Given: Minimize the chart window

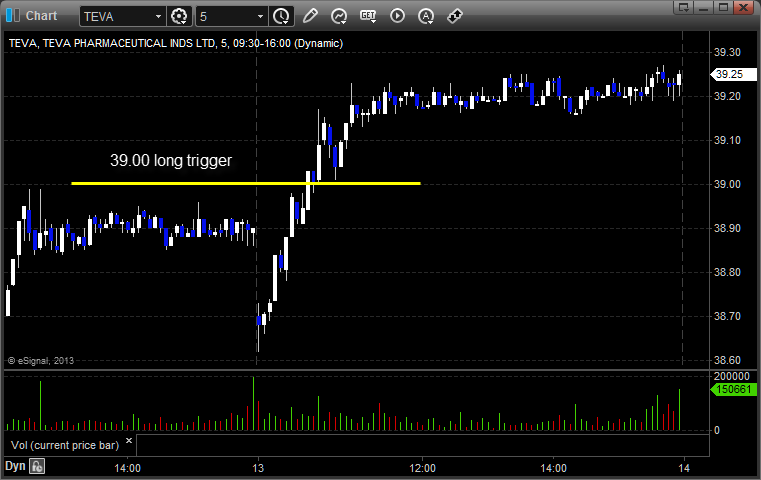Looking at the screenshot, I should (704, 7).
